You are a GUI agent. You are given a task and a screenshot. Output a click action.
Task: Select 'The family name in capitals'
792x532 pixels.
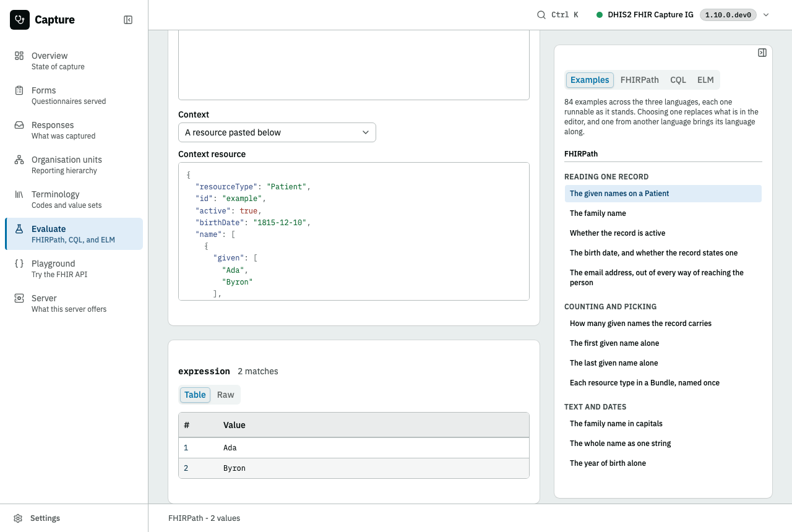663,424
